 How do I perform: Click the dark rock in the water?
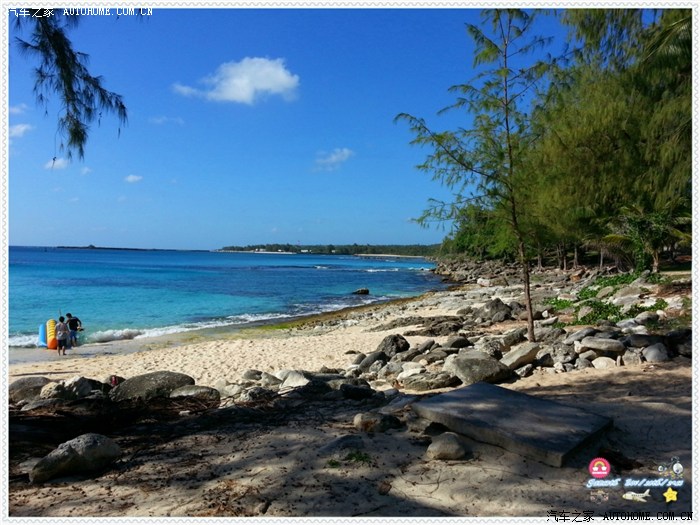click(360, 292)
